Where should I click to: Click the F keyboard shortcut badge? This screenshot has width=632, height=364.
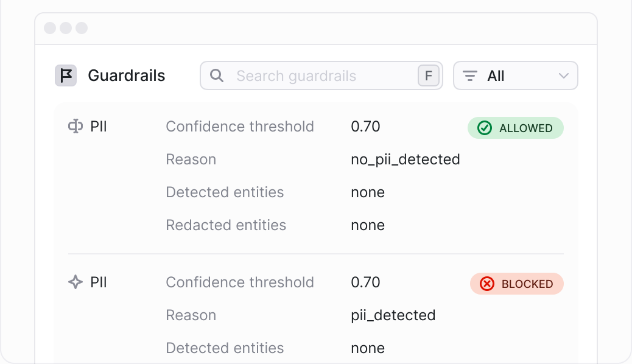pos(429,75)
